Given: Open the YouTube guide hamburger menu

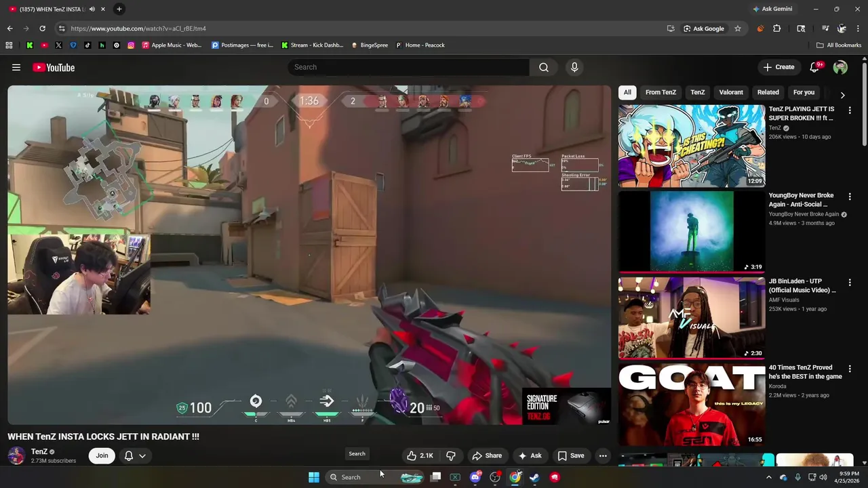Looking at the screenshot, I should pos(16,67).
